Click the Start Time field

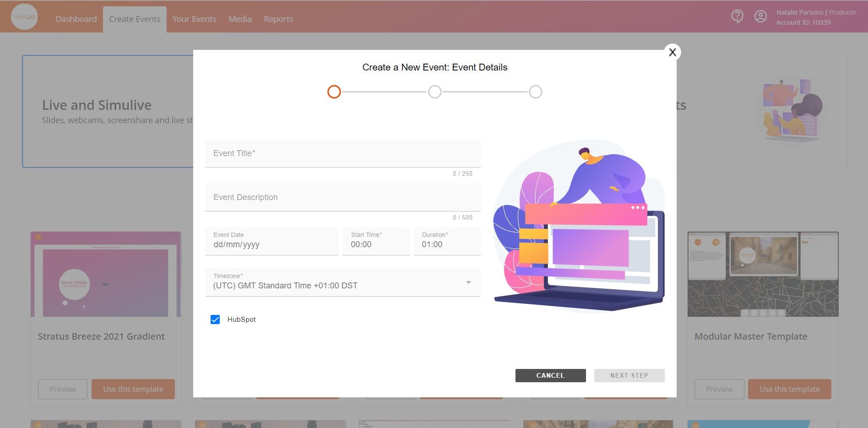376,244
